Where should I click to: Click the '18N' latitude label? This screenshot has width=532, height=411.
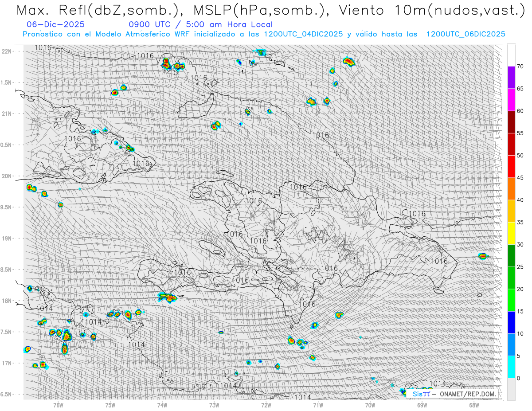click(x=8, y=301)
